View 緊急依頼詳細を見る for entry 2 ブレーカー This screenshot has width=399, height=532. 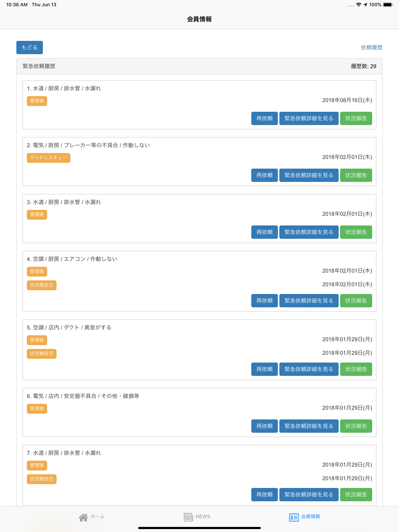[309, 175]
